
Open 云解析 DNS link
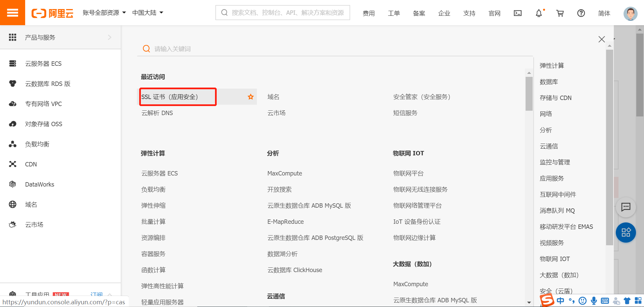pos(157,113)
